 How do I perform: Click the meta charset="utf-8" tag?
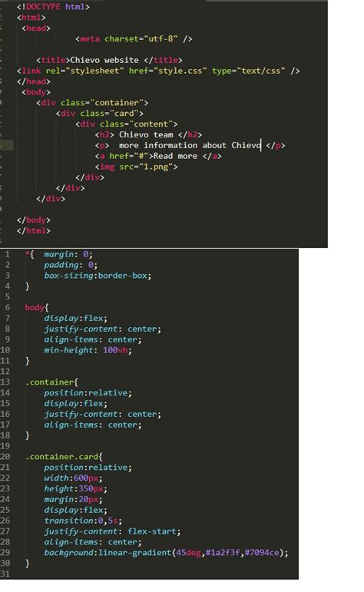(134, 39)
